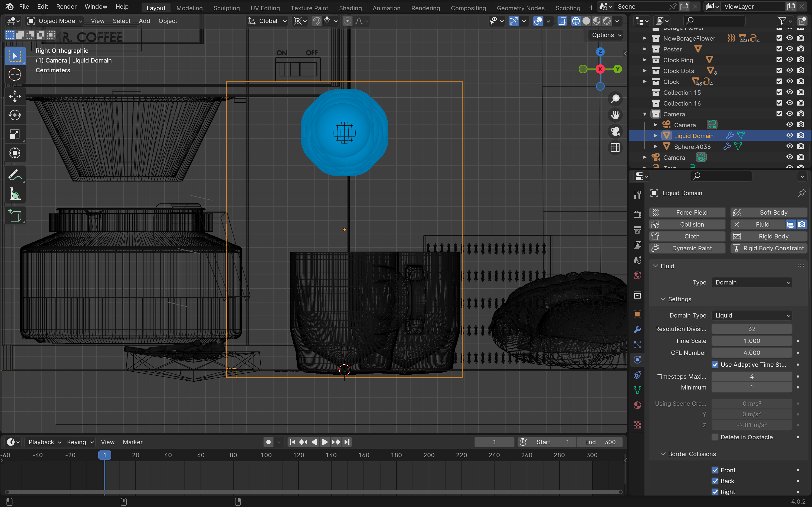Select the Rotate tool
Screen dimensions: 812x507
(15, 115)
